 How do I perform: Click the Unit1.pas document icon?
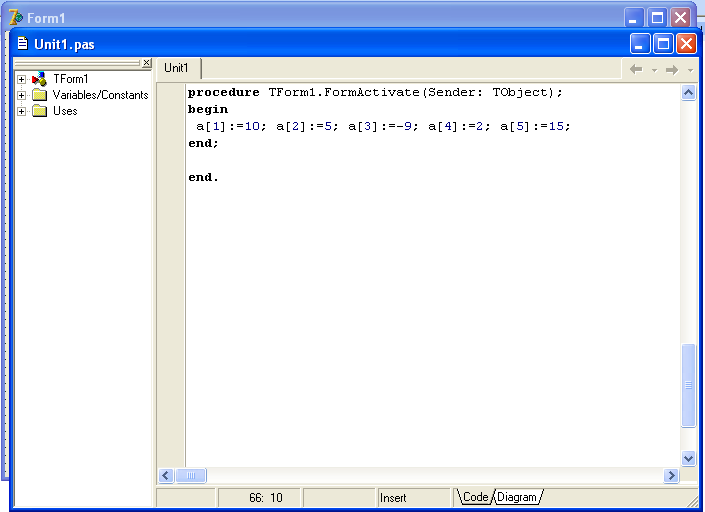tap(22, 43)
